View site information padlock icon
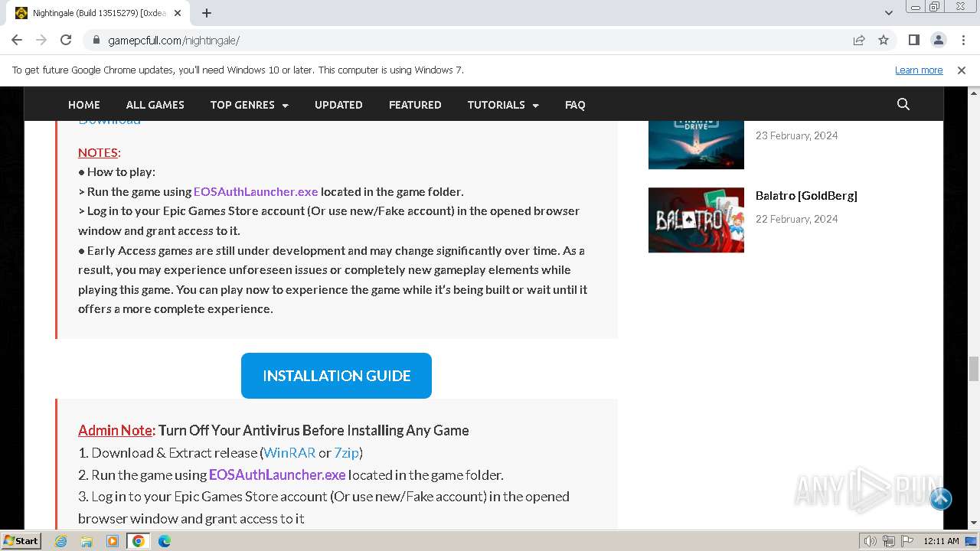This screenshot has width=980, height=551. click(96, 41)
